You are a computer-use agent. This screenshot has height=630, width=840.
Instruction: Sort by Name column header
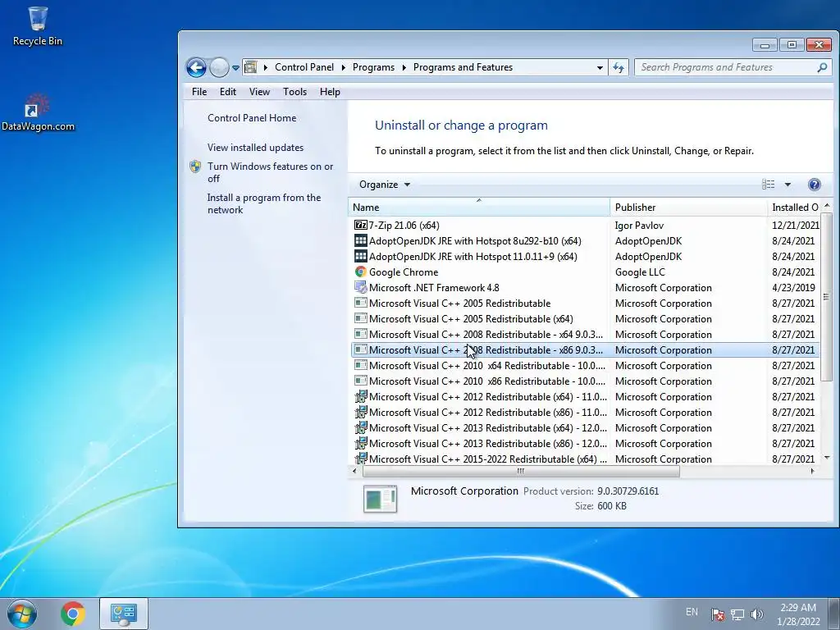(479, 208)
